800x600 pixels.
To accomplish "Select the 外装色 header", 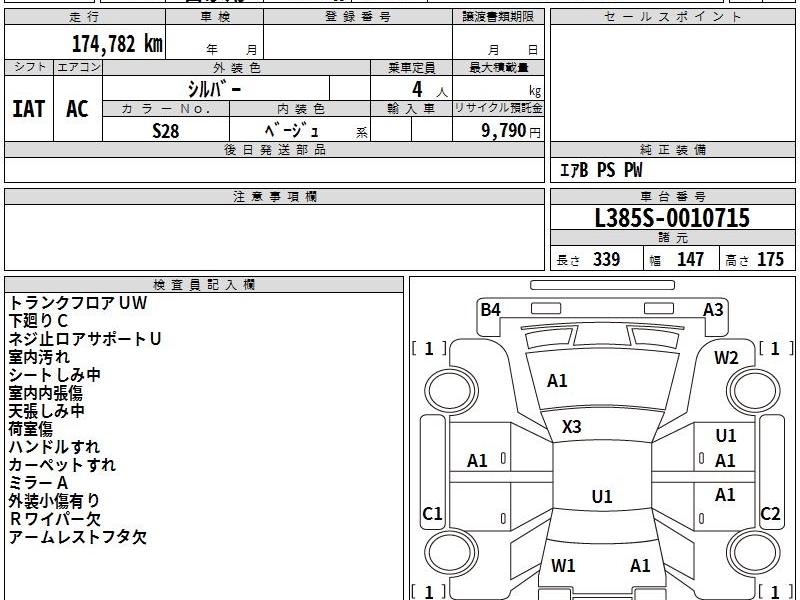I will coord(237,67).
